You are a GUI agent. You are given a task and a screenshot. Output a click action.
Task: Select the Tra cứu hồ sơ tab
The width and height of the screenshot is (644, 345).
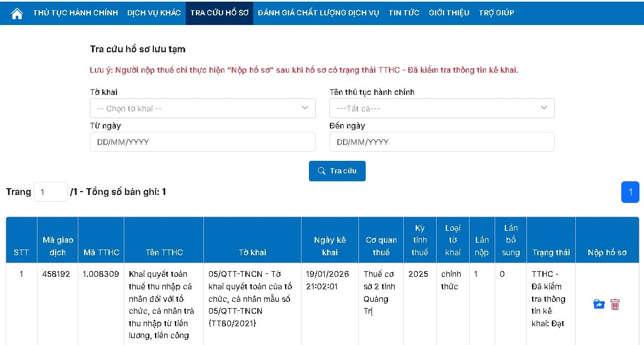coord(219,13)
